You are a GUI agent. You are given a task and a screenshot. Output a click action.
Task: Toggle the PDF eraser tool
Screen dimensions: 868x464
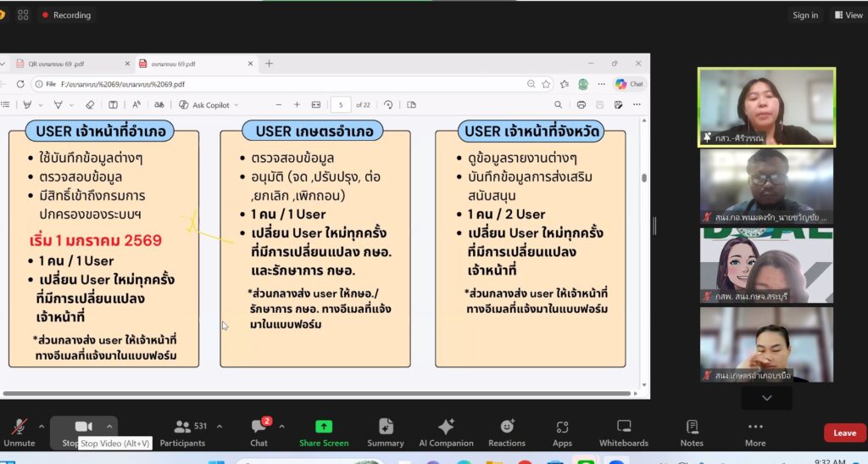(90, 105)
